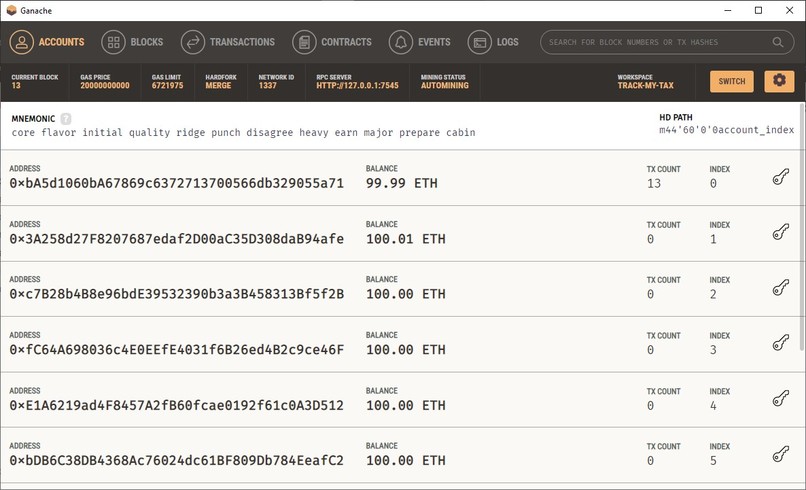
Task: Click the hardfork MERGE value
Action: 218,86
